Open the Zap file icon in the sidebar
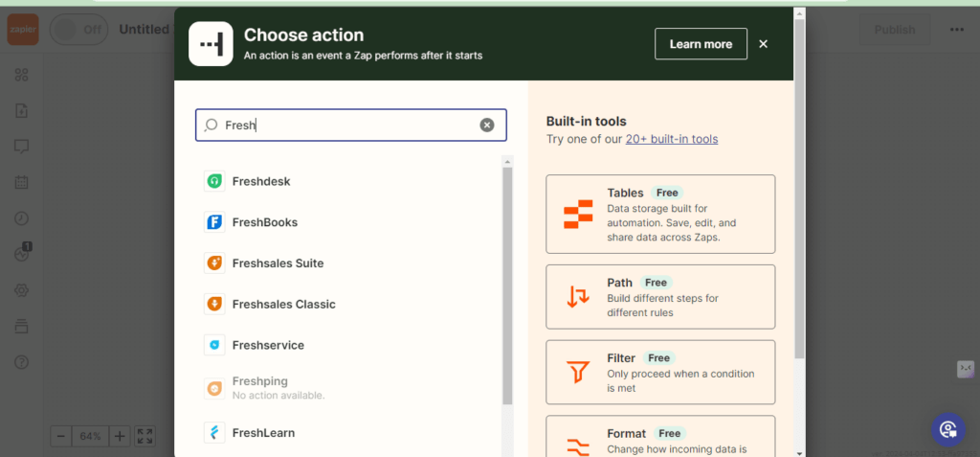Image resolution: width=980 pixels, height=457 pixels. (x=22, y=111)
